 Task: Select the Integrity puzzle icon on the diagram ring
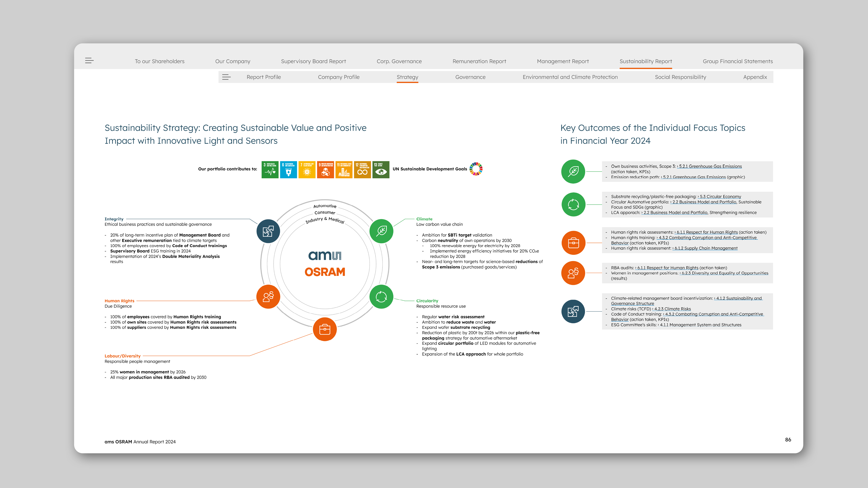[268, 231]
